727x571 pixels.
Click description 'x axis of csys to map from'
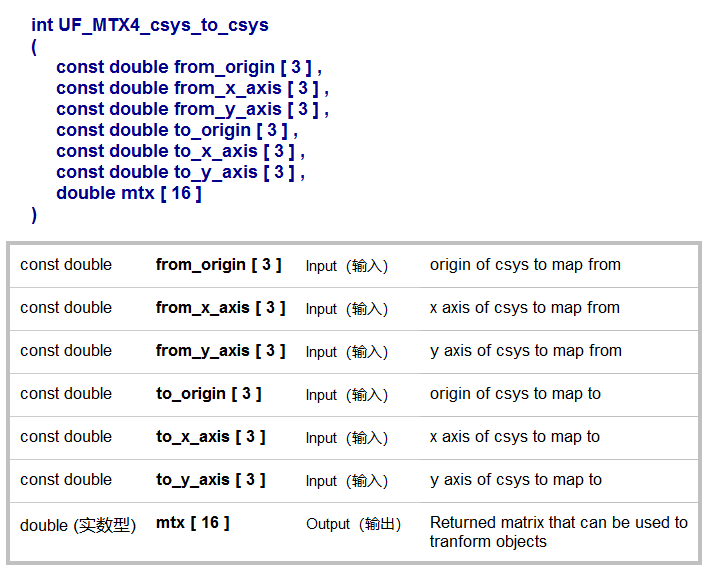coord(524,308)
